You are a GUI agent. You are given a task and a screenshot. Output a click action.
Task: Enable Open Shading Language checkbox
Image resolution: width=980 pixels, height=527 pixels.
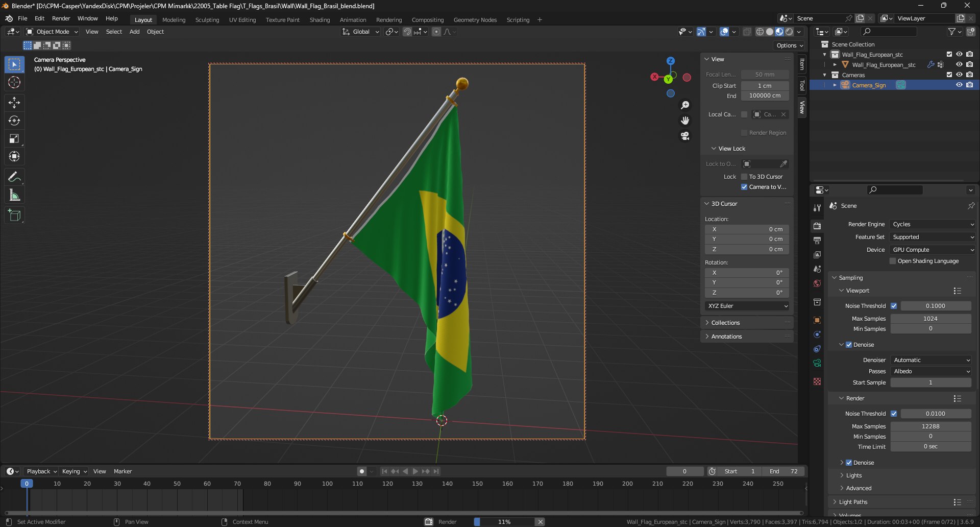tap(893, 261)
